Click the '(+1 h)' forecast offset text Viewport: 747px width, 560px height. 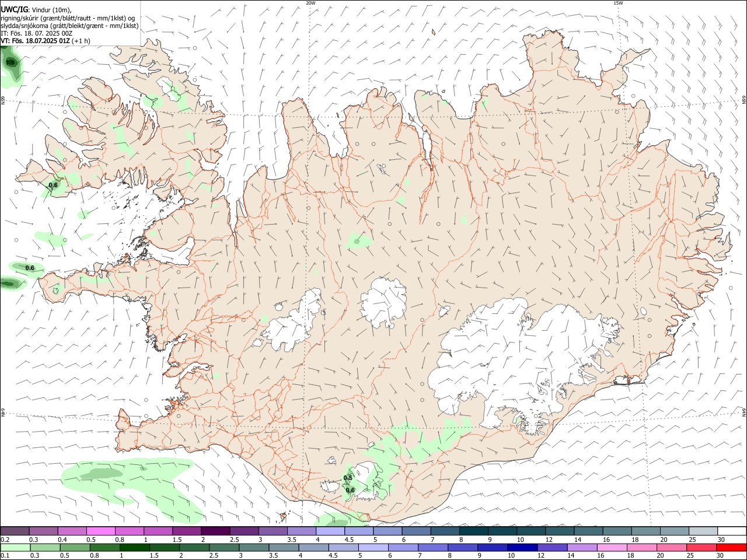click(81, 41)
